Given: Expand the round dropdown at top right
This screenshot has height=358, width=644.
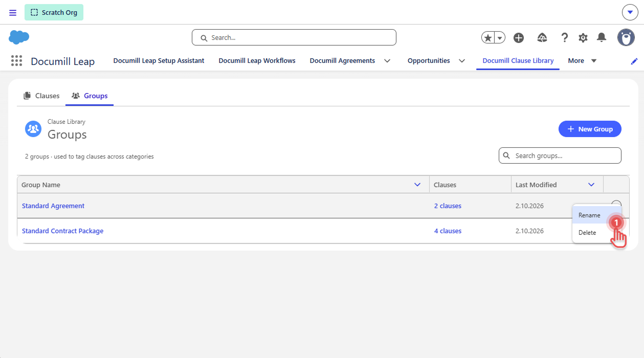Looking at the screenshot, I should [x=630, y=12].
